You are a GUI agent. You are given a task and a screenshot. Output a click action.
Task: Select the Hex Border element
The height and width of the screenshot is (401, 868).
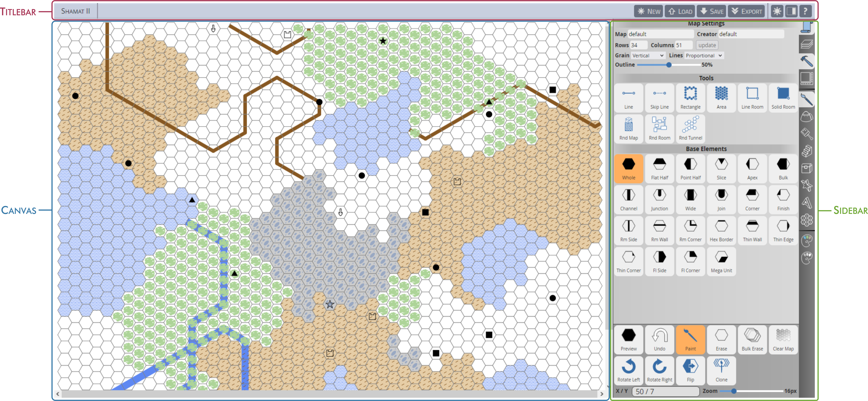[721, 231]
